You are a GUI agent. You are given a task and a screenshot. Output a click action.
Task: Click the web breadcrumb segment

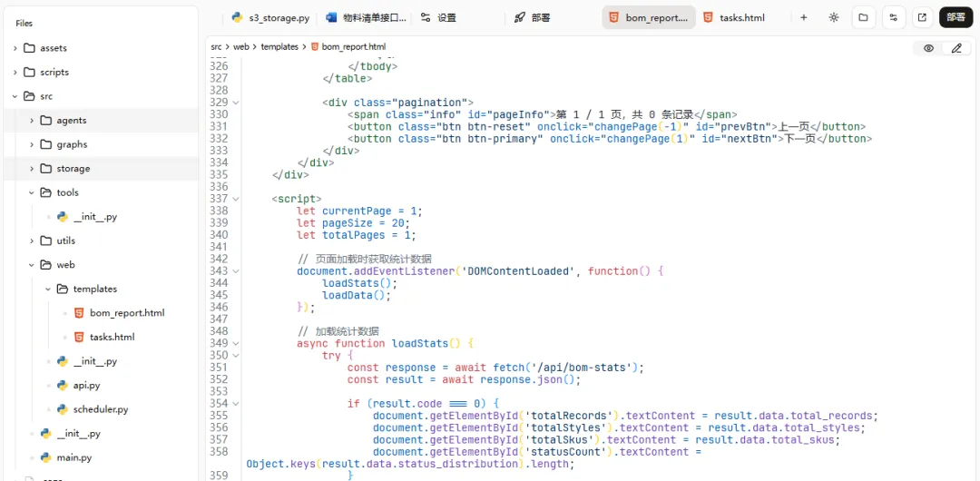(241, 47)
